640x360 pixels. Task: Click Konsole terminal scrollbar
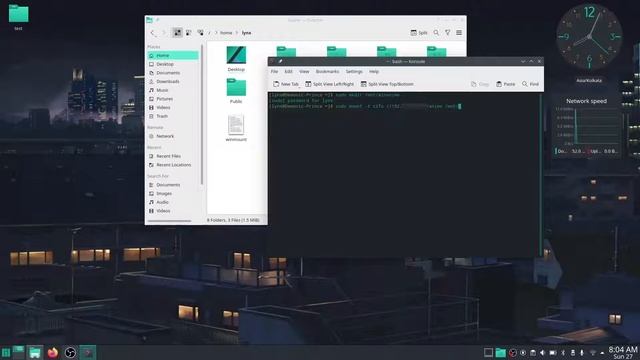[x=542, y=176]
